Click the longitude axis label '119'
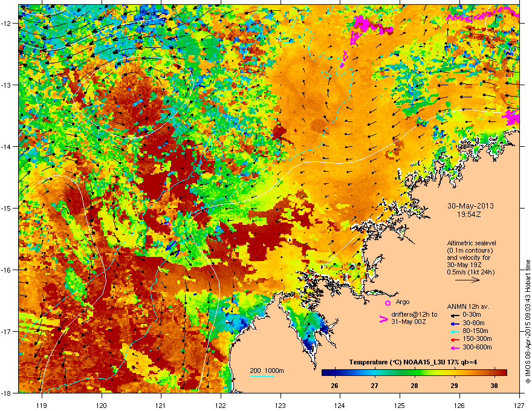Viewport: 532px width, 411px height. [x=42, y=405]
